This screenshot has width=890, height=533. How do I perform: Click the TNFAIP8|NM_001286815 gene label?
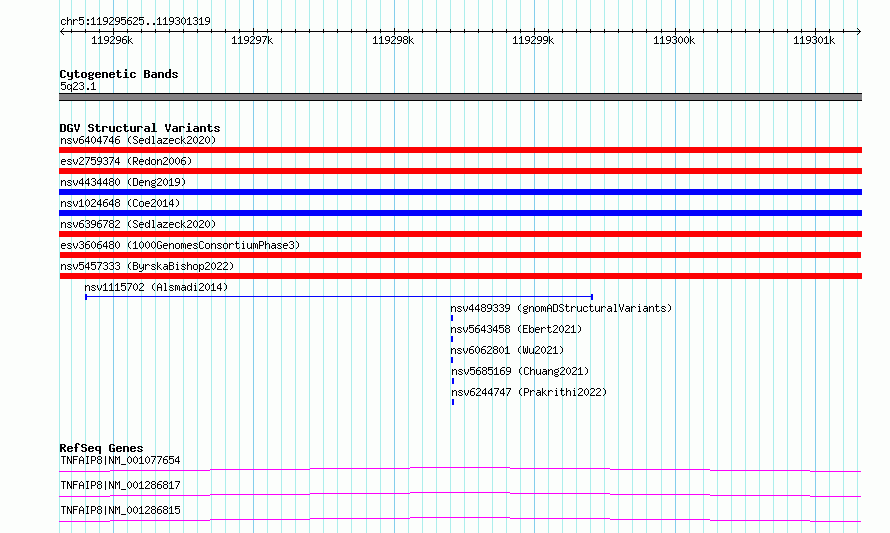tap(120, 510)
